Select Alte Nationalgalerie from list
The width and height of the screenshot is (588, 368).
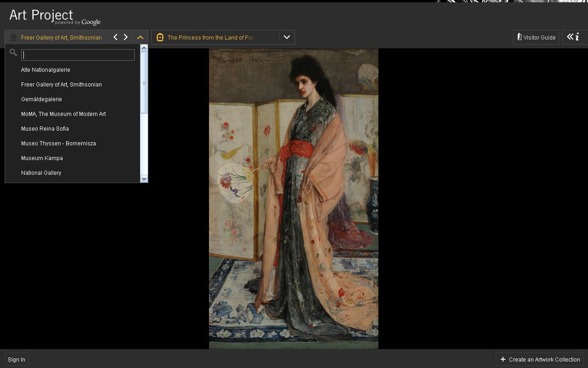(x=45, y=70)
